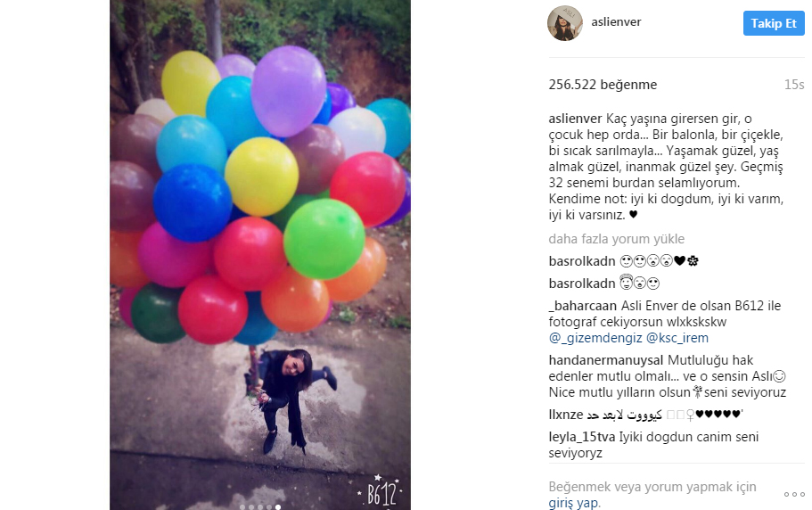812x510 pixels.
Task: Click the three-dots more options icon
Action: tap(794, 495)
